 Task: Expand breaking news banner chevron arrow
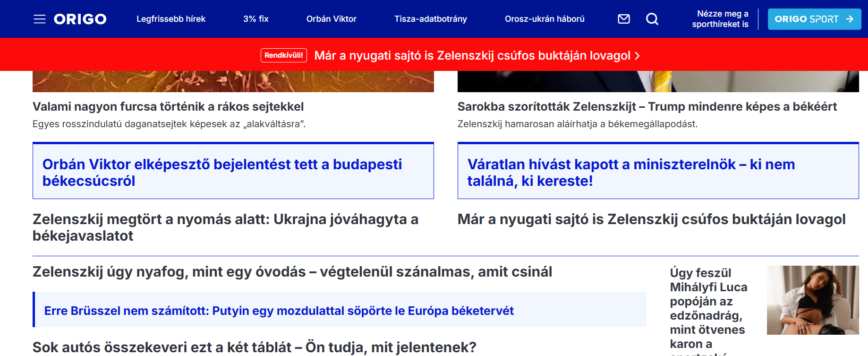pyautogui.click(x=638, y=56)
